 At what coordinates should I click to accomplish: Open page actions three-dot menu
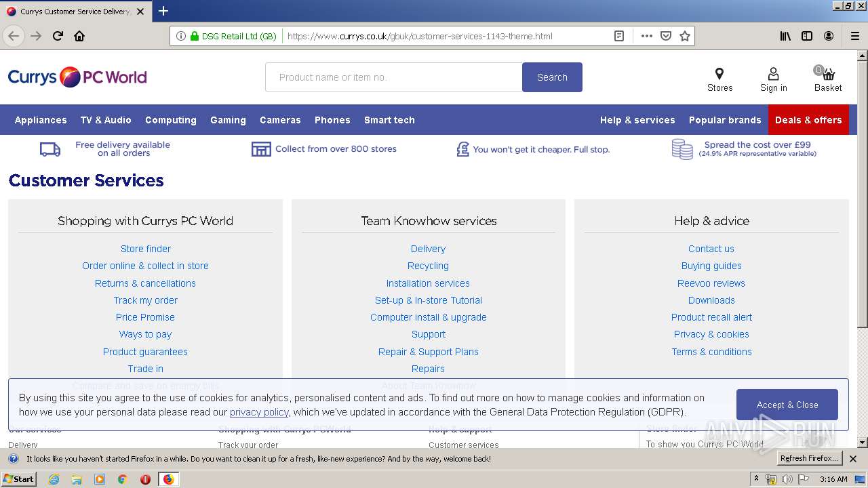pos(647,36)
